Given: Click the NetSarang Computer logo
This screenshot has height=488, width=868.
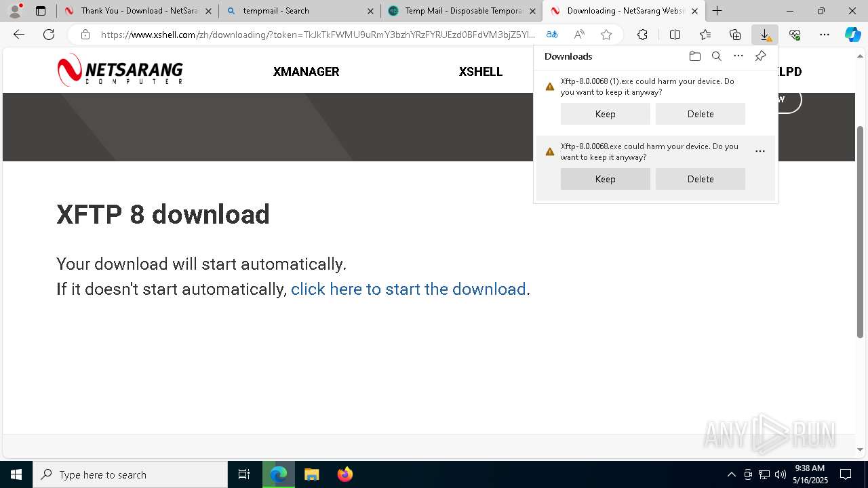Looking at the screenshot, I should coord(120,70).
